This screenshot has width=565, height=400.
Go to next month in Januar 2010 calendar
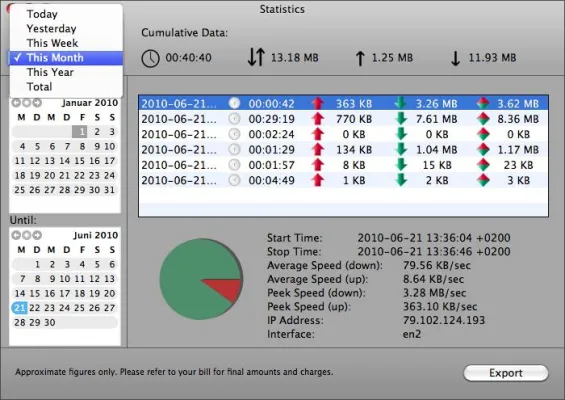coord(37,103)
